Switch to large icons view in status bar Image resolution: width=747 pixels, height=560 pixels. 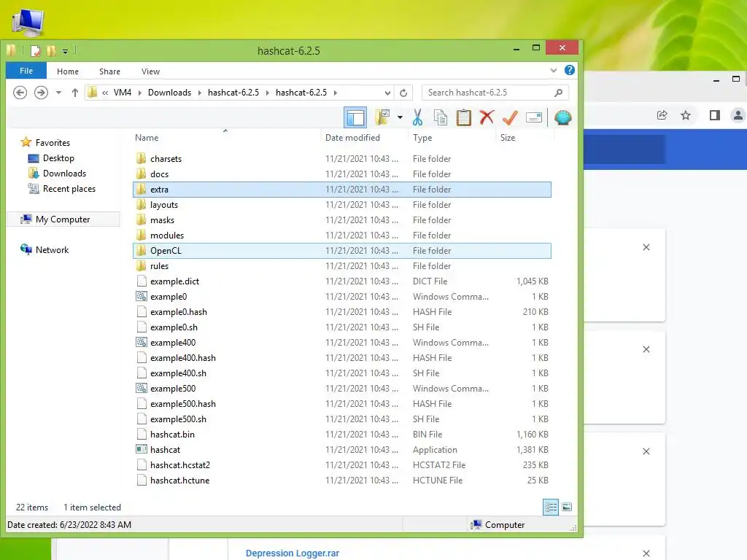pyautogui.click(x=566, y=507)
